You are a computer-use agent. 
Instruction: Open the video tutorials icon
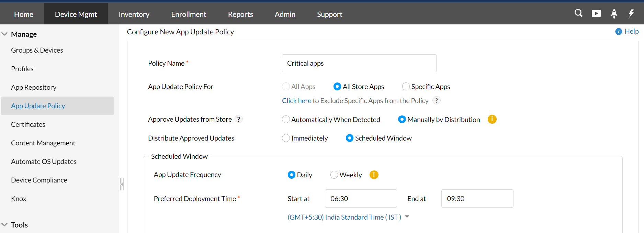(x=596, y=13)
